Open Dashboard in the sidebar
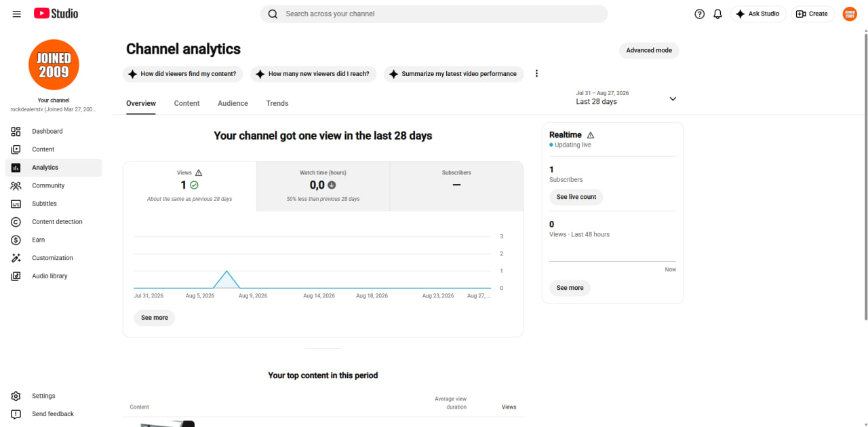Image resolution: width=868 pixels, height=427 pixels. click(54, 131)
